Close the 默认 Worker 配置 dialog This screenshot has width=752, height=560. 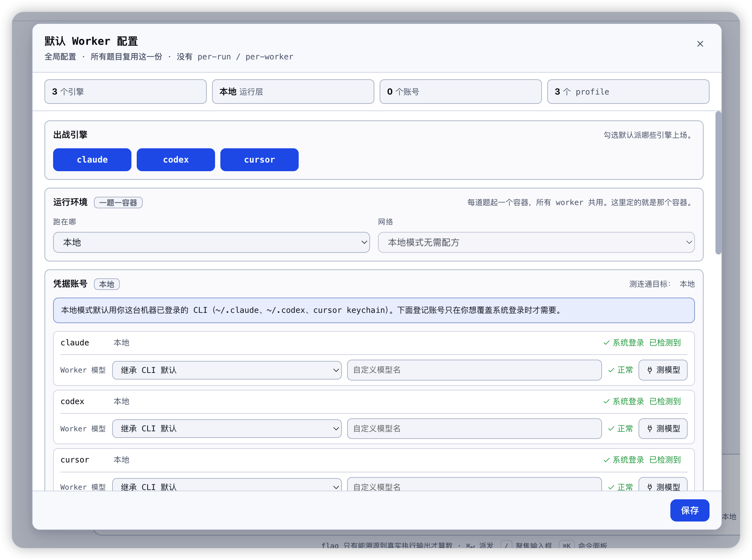tap(700, 44)
